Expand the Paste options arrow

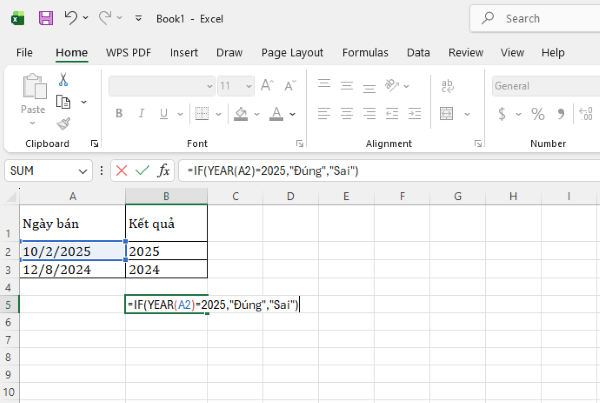[33, 123]
